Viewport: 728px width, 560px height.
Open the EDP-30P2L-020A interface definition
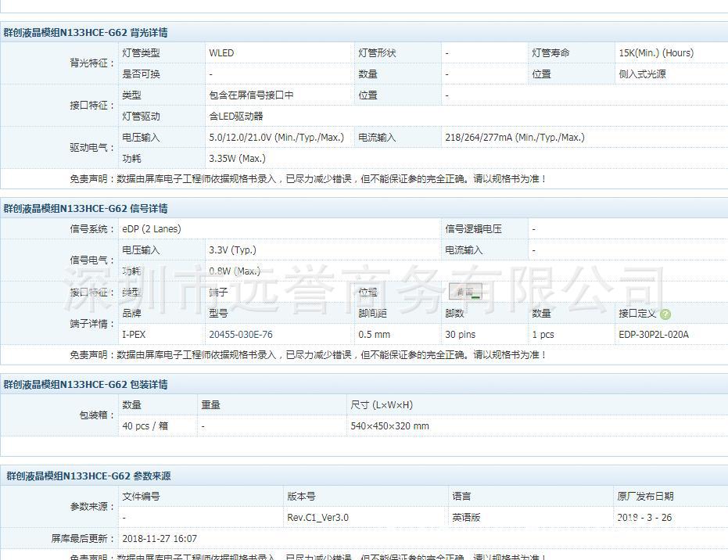point(654,334)
